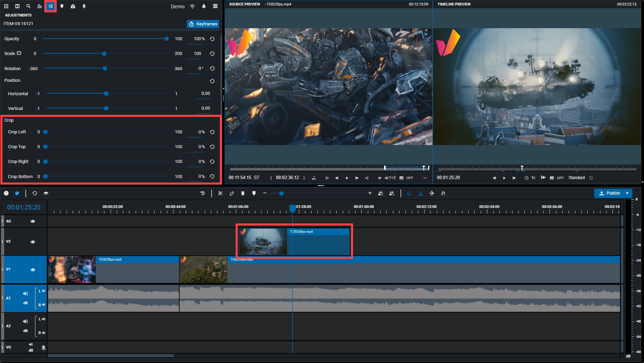Click the scissors cut tool
The width and height of the screenshot is (644, 363).
[x=220, y=193]
